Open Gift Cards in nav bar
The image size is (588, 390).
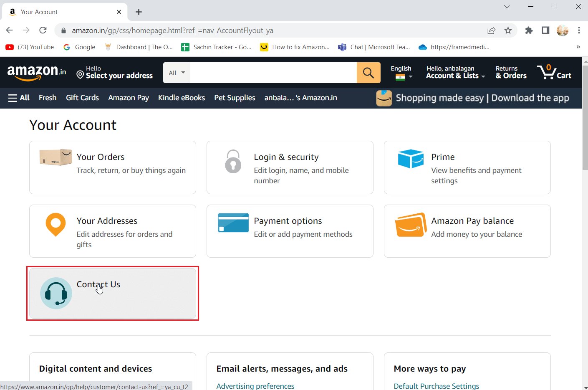(x=82, y=98)
